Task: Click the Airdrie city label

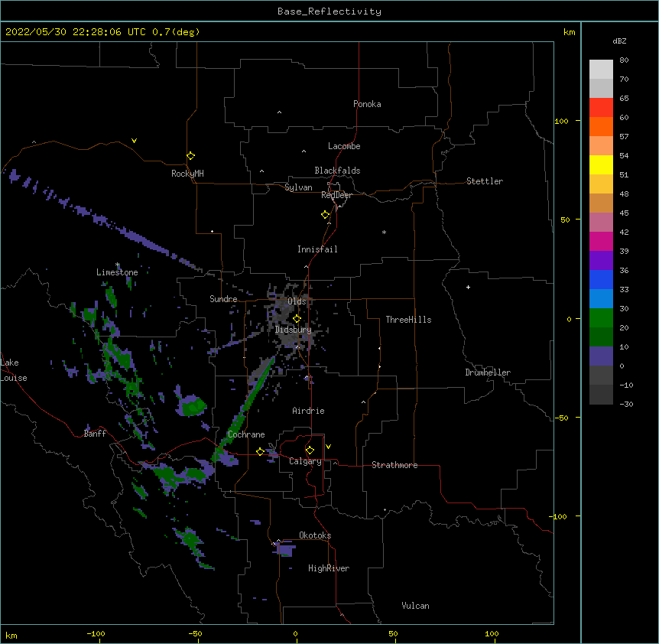Action: [x=308, y=411]
